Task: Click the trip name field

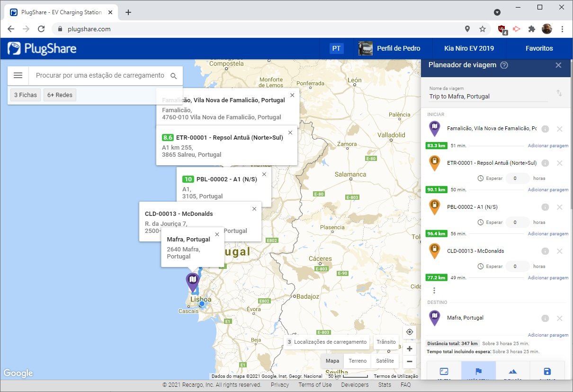Action: click(488, 96)
